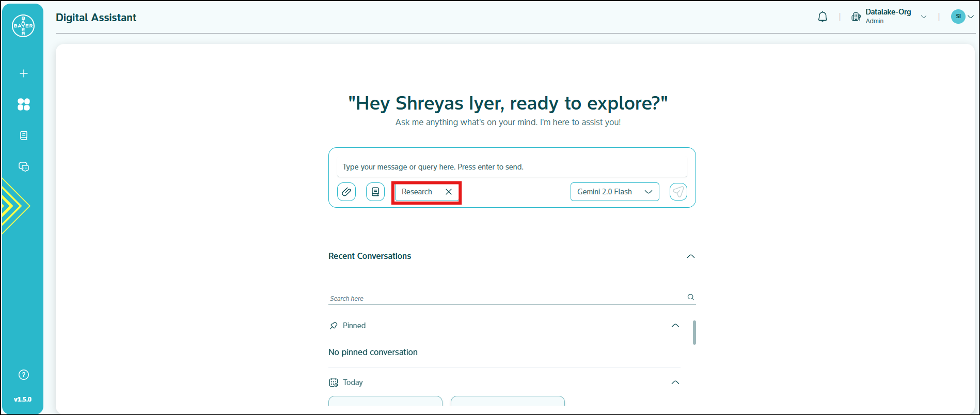Focus the Search here conversations field
Viewport: 980px width, 415px height.
point(506,298)
